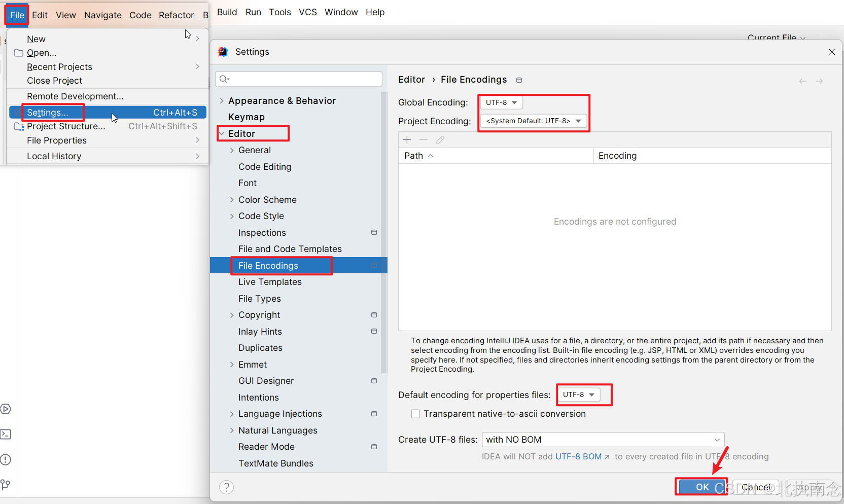Click the project marker icon on Copyright row
Viewport: 844px width, 504px height.
374,315
